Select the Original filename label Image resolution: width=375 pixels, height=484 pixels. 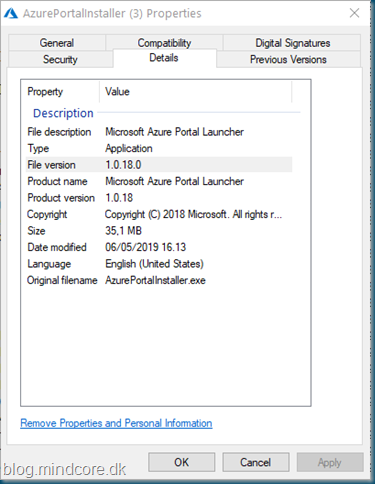[x=62, y=280]
